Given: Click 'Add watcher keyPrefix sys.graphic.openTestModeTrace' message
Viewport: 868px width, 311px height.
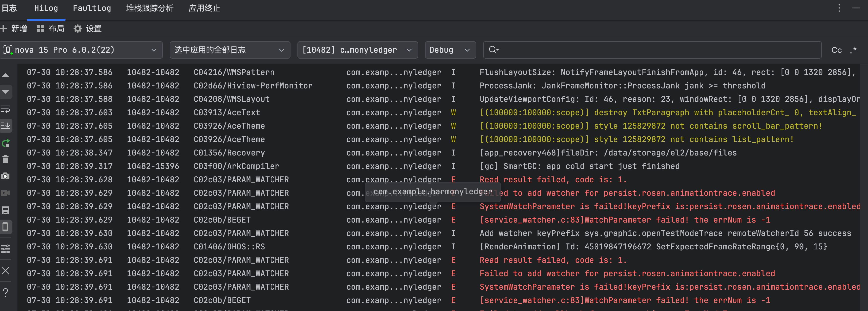Looking at the screenshot, I should pyautogui.click(x=665, y=233).
